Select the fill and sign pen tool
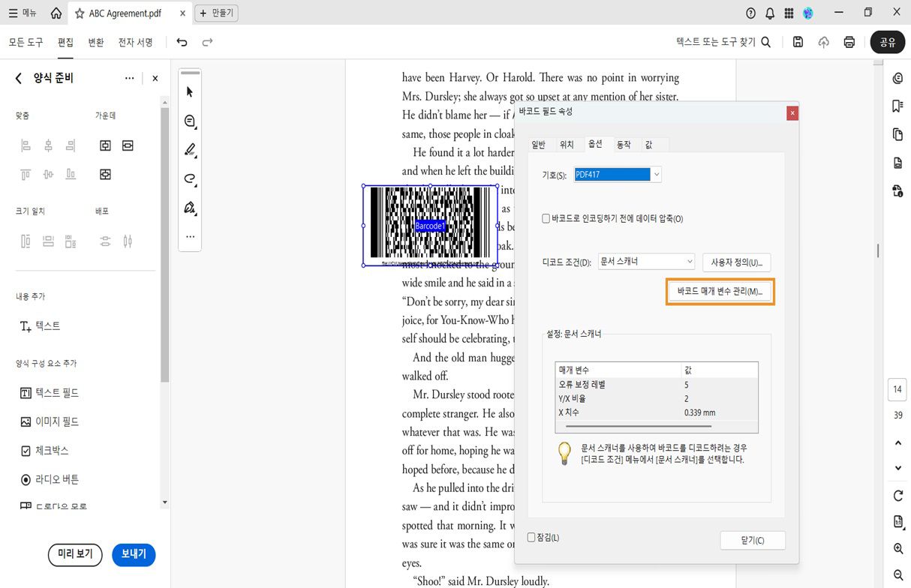911x588 pixels. point(190,208)
